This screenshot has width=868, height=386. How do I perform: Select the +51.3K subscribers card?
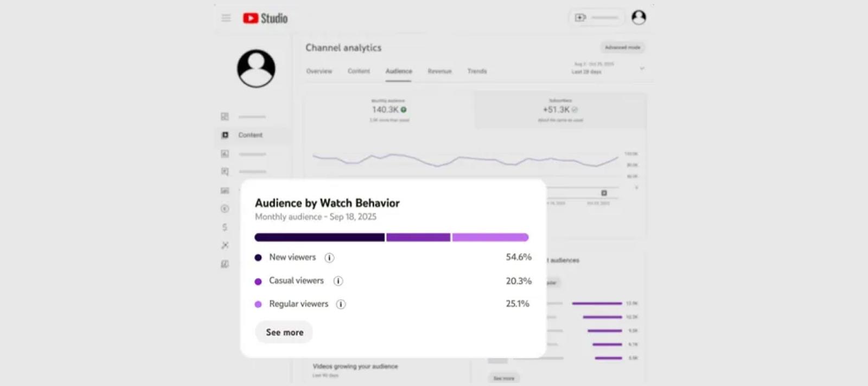pyautogui.click(x=560, y=110)
